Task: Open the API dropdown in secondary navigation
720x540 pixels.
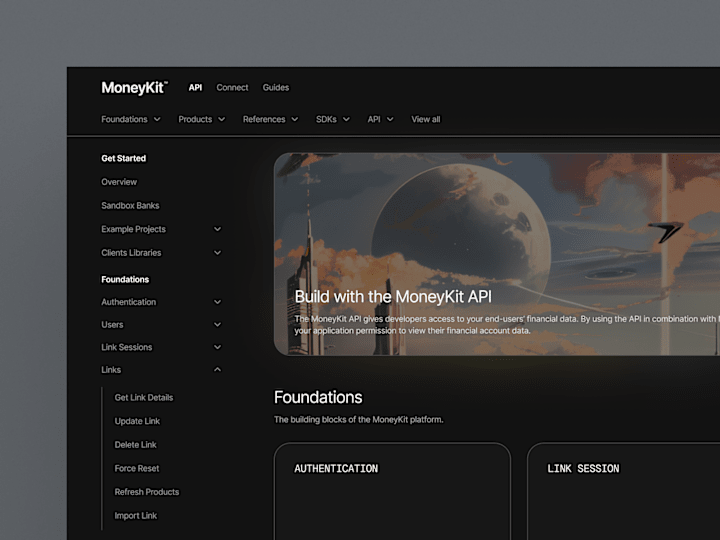Action: 380,119
